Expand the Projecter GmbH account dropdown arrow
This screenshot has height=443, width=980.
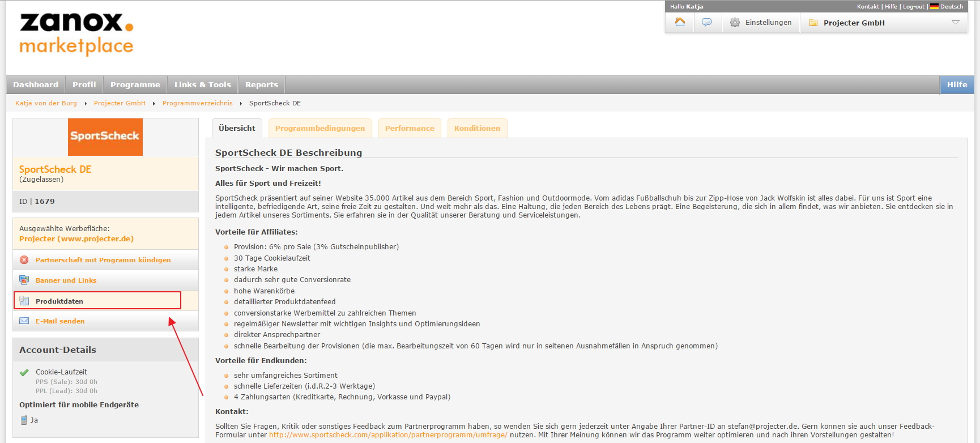(956, 23)
